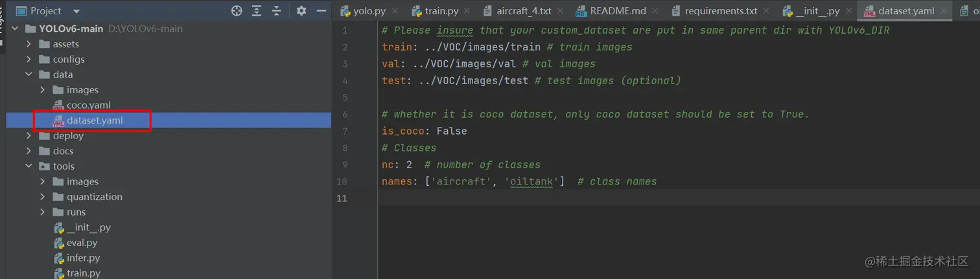The width and height of the screenshot is (980, 279).
Task: Close the __init__.py tab
Action: [x=848, y=11]
